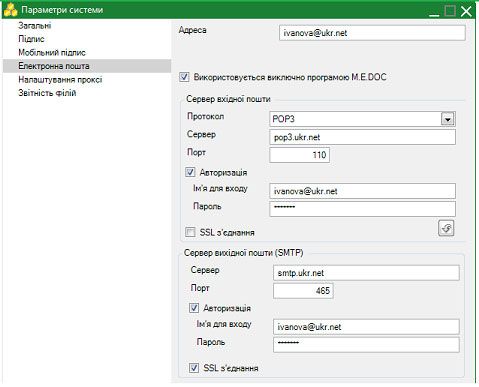Image resolution: width=479 pixels, height=387 pixels.
Task: Open Звітність філій section
Action: [x=47, y=93]
